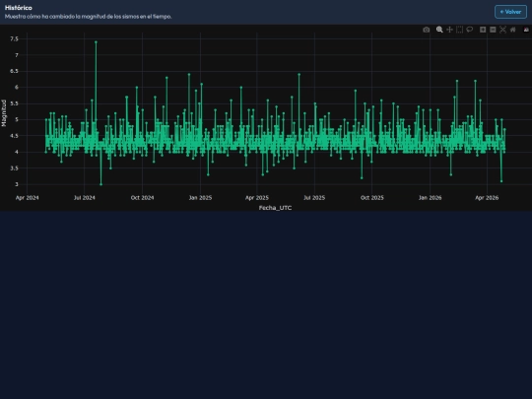Download plot as PNG with camera icon
This screenshot has width=532, height=399.
point(427,30)
